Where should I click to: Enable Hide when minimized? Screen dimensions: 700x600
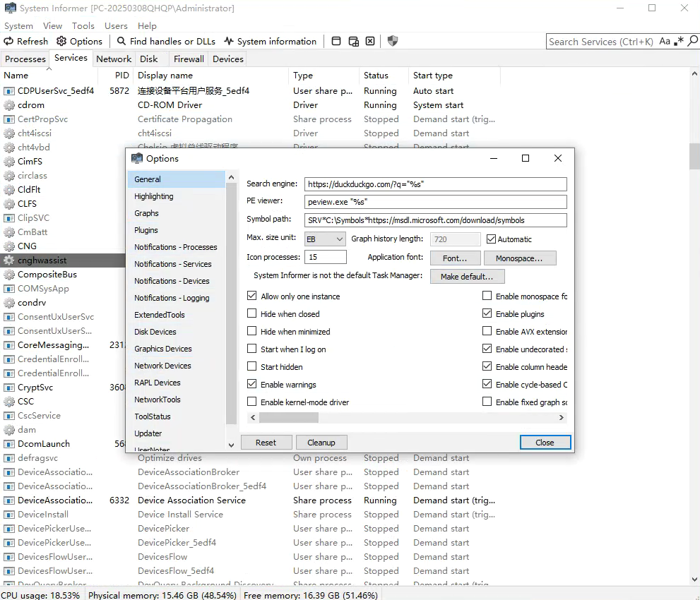click(251, 331)
